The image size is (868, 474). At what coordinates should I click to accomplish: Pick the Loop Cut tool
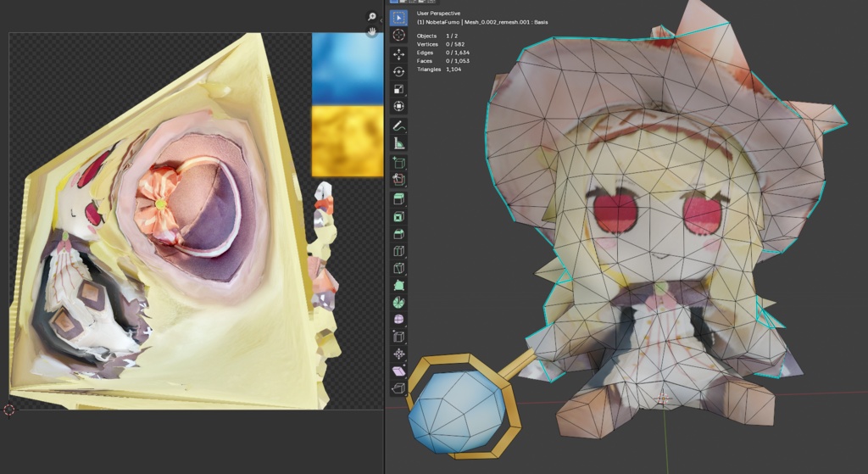click(398, 251)
